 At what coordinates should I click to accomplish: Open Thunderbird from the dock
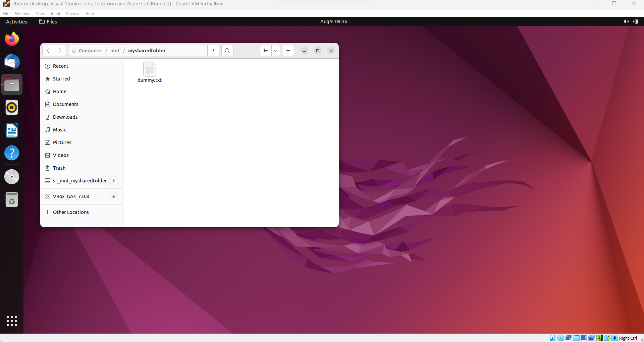pyautogui.click(x=12, y=62)
